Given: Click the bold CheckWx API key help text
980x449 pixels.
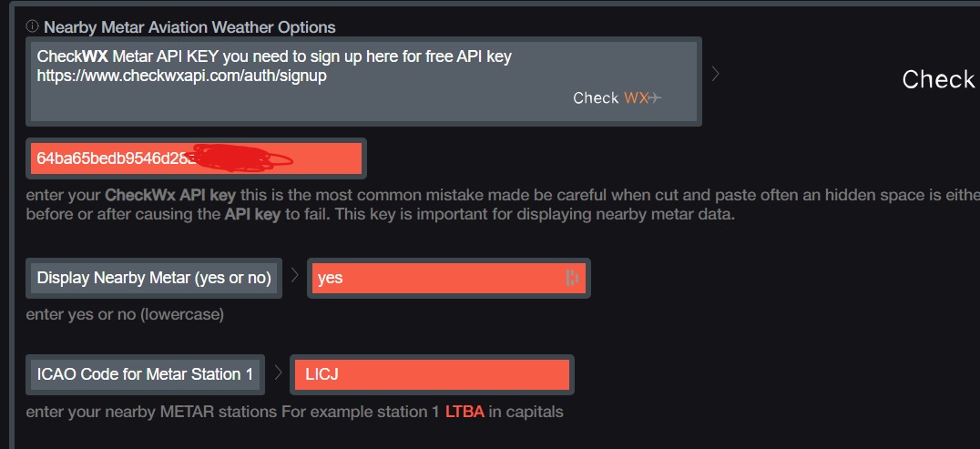Looking at the screenshot, I should click(170, 195).
